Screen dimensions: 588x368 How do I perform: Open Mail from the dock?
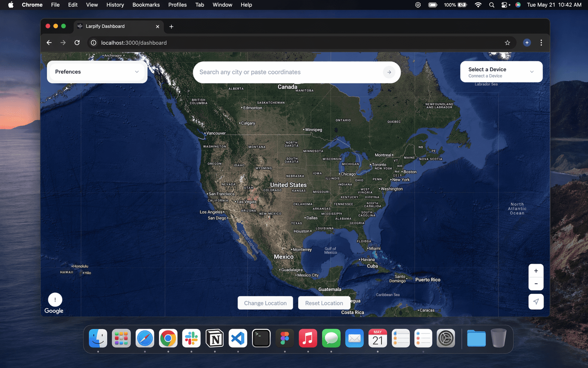(354, 338)
